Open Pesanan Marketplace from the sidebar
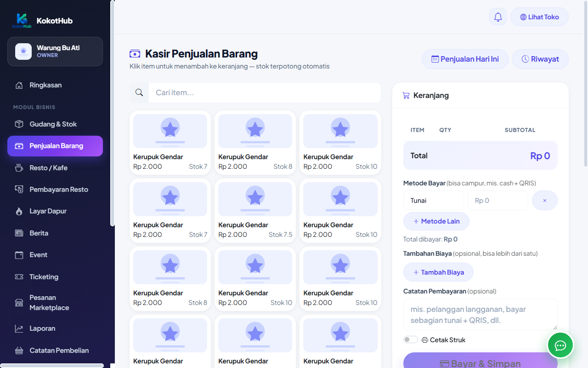The width and height of the screenshot is (588, 368). tap(55, 303)
